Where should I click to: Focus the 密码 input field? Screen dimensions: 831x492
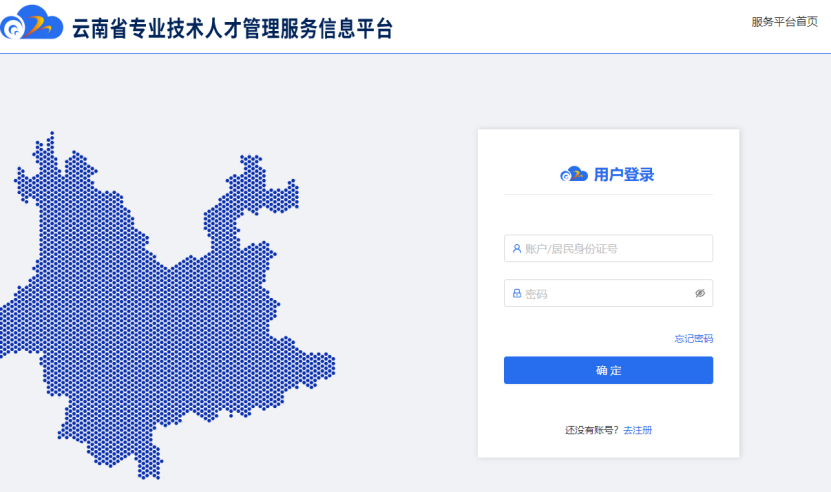[x=600, y=293]
